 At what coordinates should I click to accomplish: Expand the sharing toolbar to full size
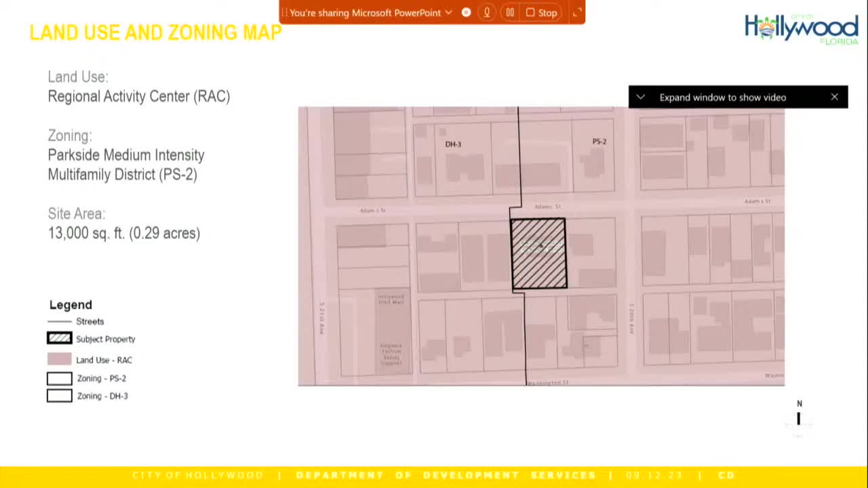(x=577, y=12)
